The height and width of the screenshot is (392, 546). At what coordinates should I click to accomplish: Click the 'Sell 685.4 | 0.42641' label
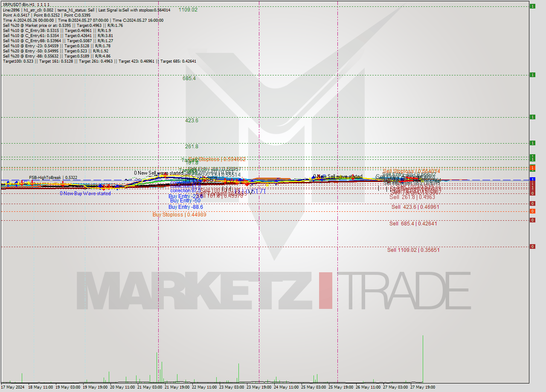click(413, 224)
